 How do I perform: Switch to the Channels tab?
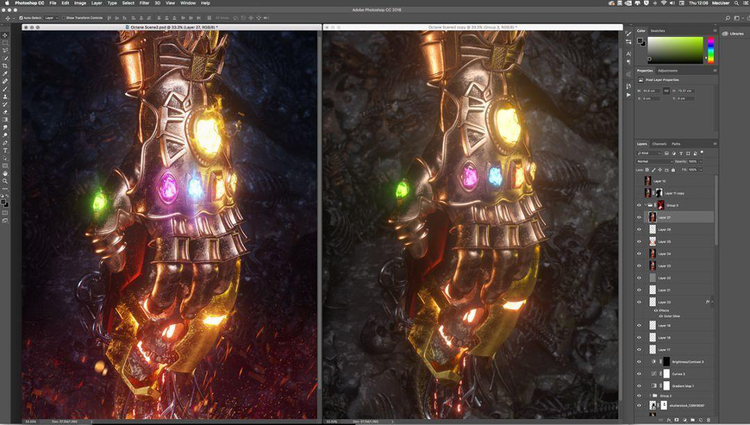tap(659, 144)
